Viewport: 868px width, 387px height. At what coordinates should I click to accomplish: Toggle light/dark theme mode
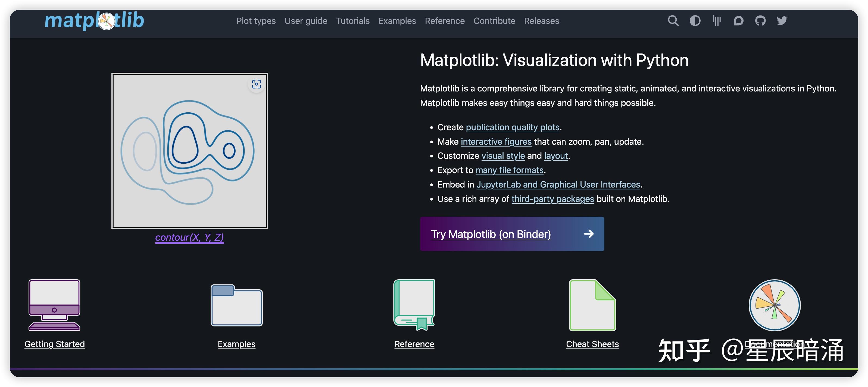[695, 21]
